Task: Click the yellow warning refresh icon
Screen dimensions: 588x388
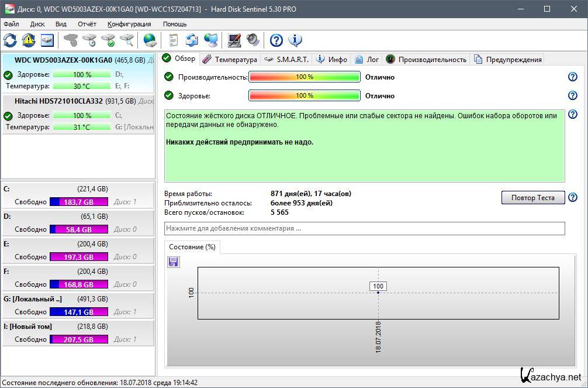Action: pos(28,40)
